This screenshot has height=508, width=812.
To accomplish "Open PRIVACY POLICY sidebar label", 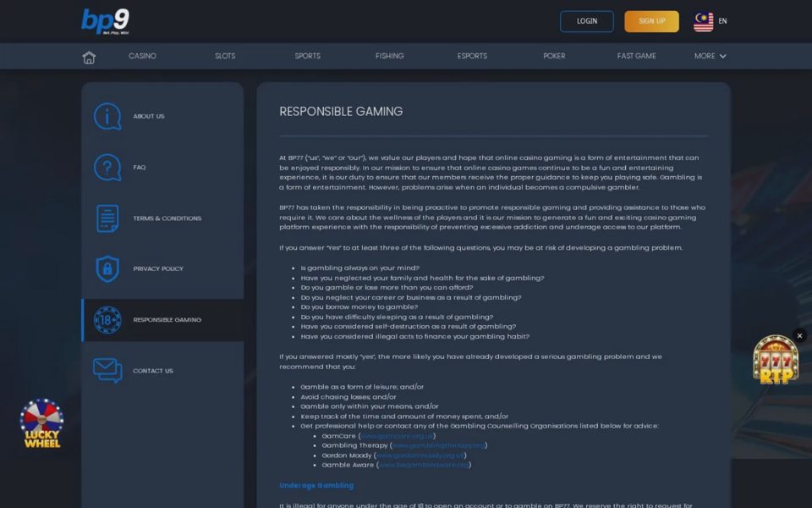I will click(x=158, y=268).
